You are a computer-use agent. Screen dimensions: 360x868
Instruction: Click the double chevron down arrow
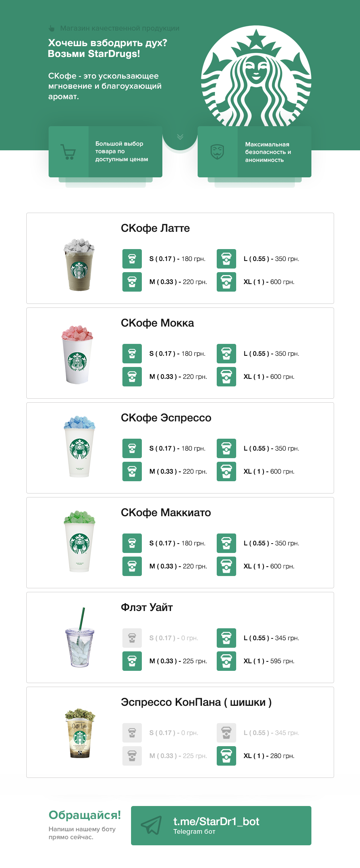180,137
